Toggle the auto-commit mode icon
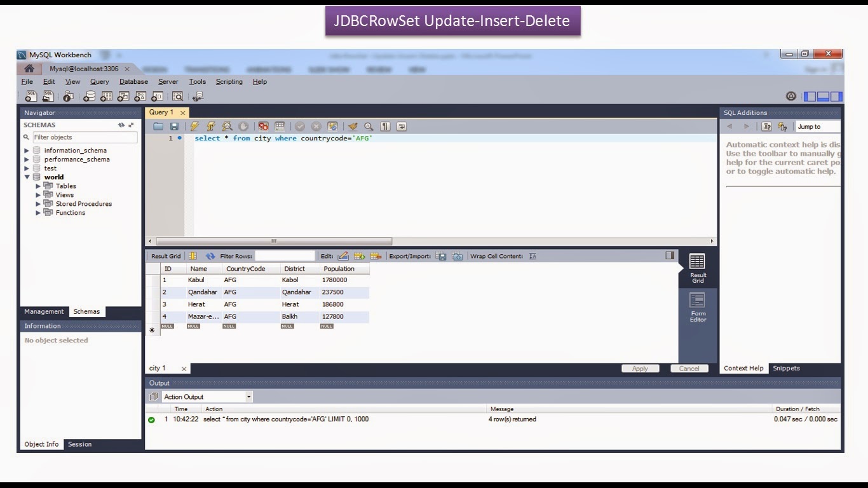The width and height of the screenshot is (868, 488). pos(332,126)
